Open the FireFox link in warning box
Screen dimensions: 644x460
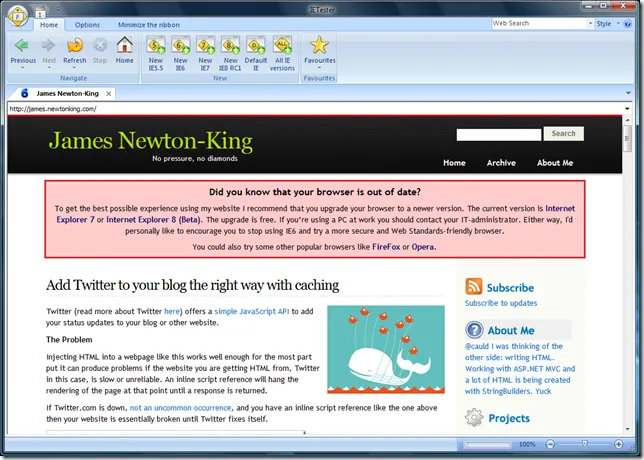click(x=386, y=246)
